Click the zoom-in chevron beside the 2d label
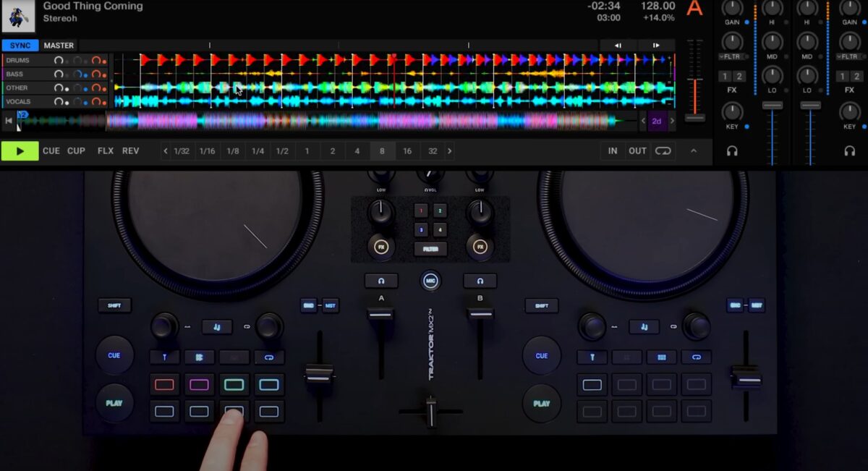This screenshot has width=868, height=471. click(x=672, y=121)
